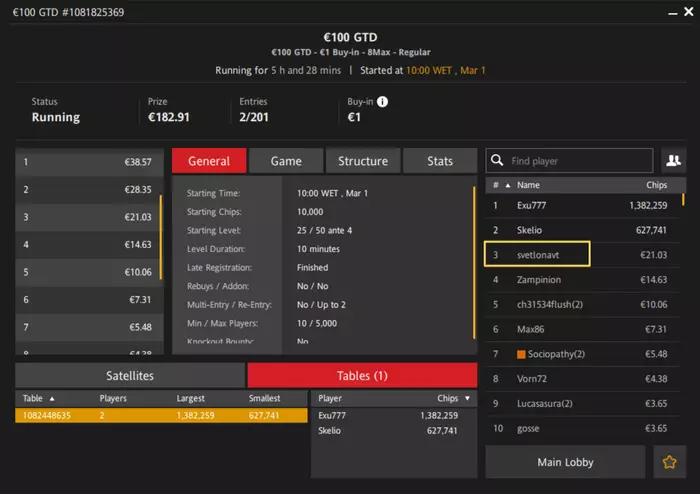Click the search magnifier icon
Image resolution: width=700 pixels, height=494 pixels.
(x=497, y=160)
